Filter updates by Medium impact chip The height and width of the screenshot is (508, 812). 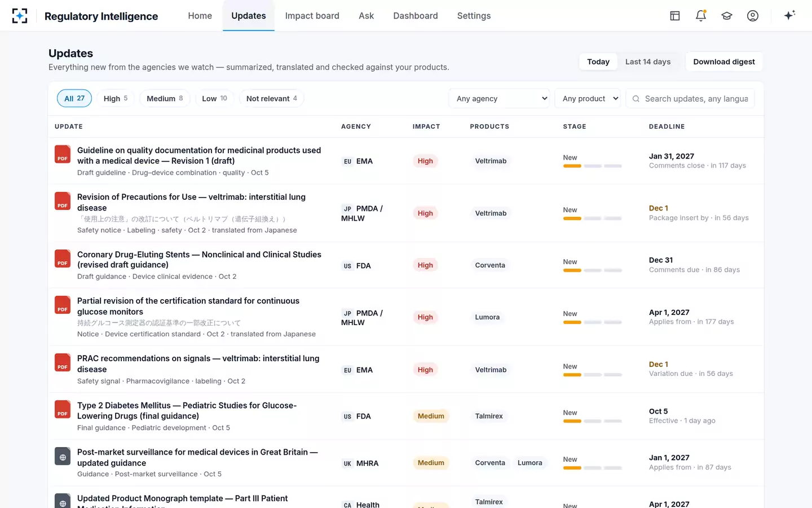coord(165,98)
